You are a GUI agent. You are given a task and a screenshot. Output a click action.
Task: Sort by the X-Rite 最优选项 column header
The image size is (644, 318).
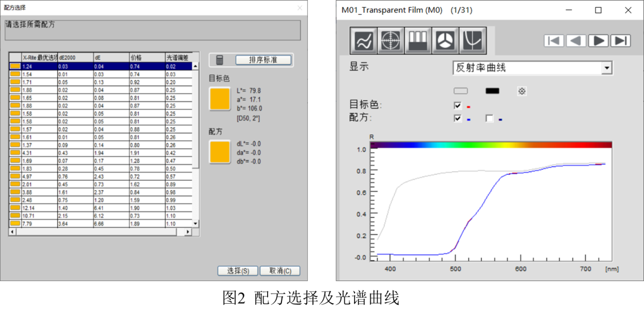pyautogui.click(x=39, y=57)
